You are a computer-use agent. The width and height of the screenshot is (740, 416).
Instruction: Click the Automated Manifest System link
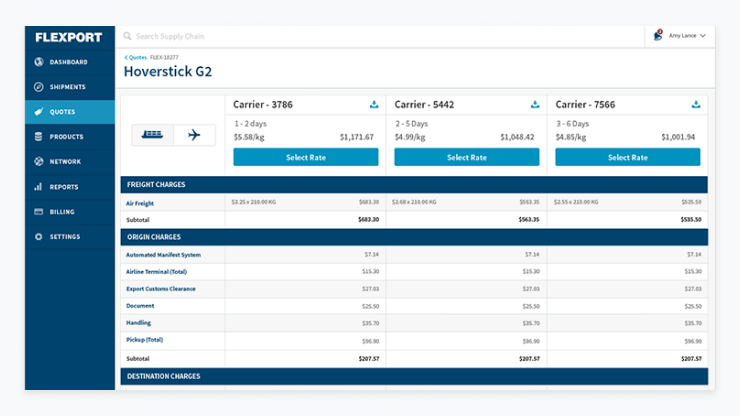point(163,255)
